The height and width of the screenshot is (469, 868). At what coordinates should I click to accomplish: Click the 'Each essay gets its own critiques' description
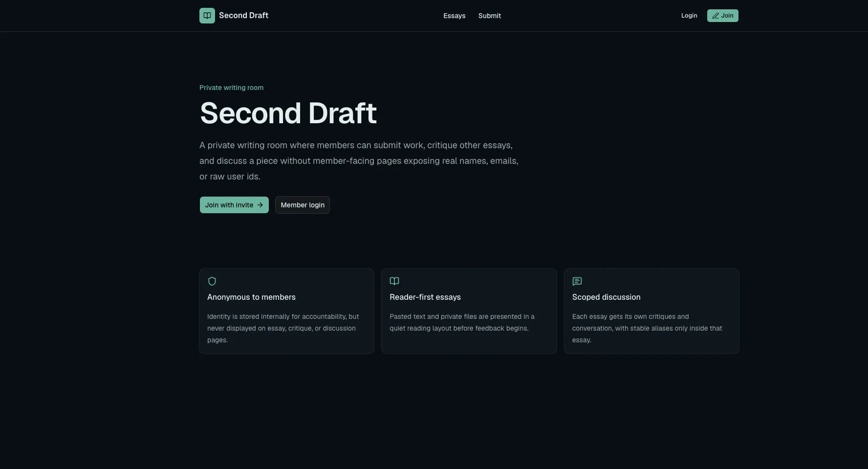647,328
